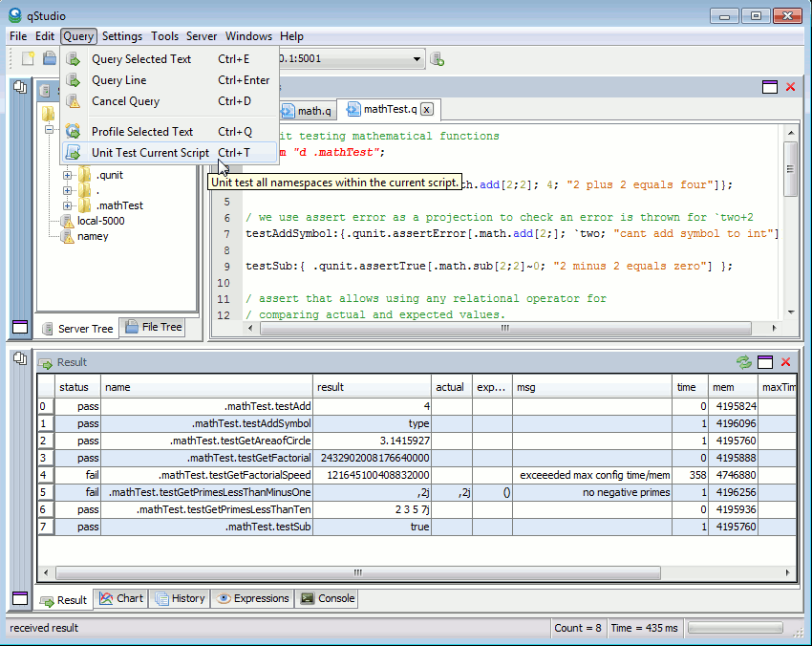The width and height of the screenshot is (812, 646).
Task: Maximize the editor panel via its header icon
Action: coord(770,87)
